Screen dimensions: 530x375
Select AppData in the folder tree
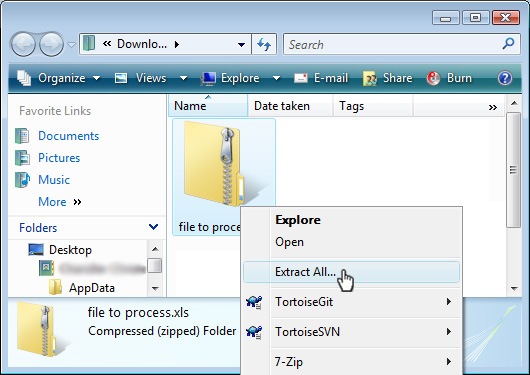pos(92,288)
